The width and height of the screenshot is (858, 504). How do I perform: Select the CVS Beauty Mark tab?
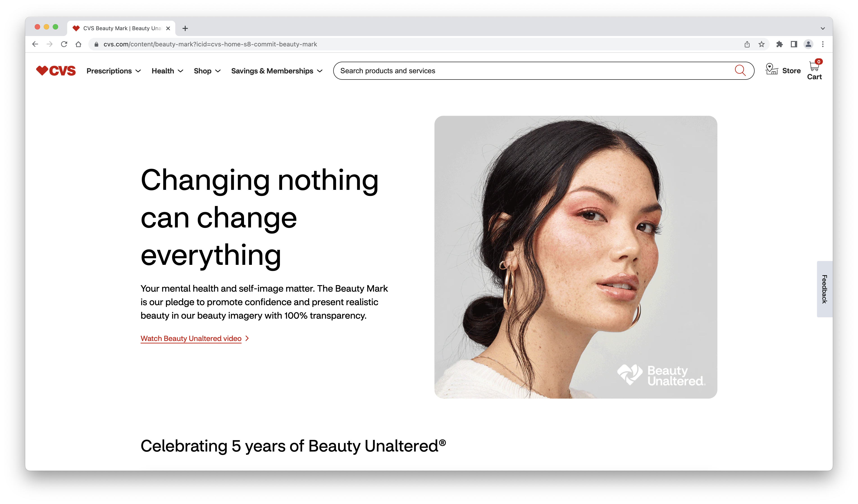coord(121,28)
